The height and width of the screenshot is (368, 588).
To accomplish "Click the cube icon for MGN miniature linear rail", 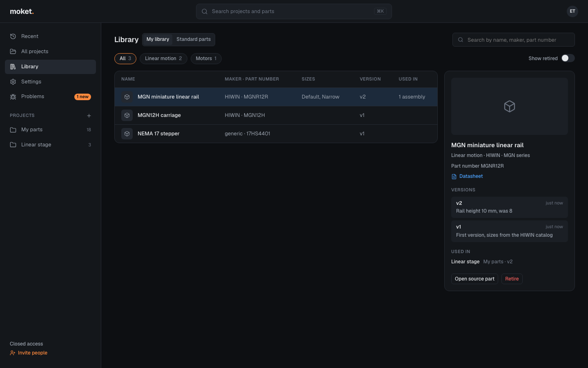I will [127, 97].
